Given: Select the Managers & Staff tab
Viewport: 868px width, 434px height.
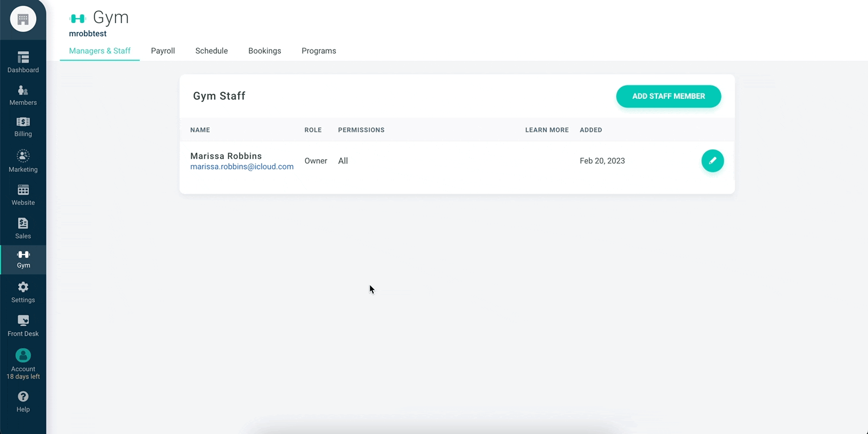Looking at the screenshot, I should point(99,51).
